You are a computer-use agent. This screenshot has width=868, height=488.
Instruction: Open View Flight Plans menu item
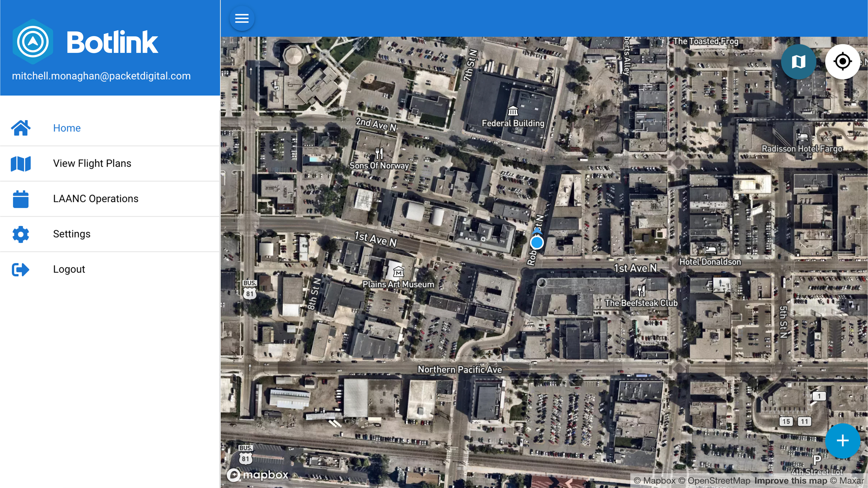point(110,164)
